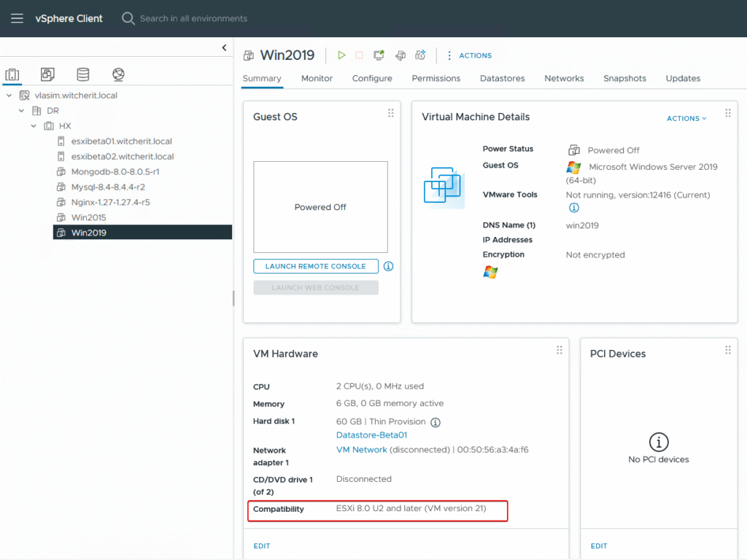Collapse the left navigation pane
The width and height of the screenshot is (747, 560).
(x=225, y=47)
